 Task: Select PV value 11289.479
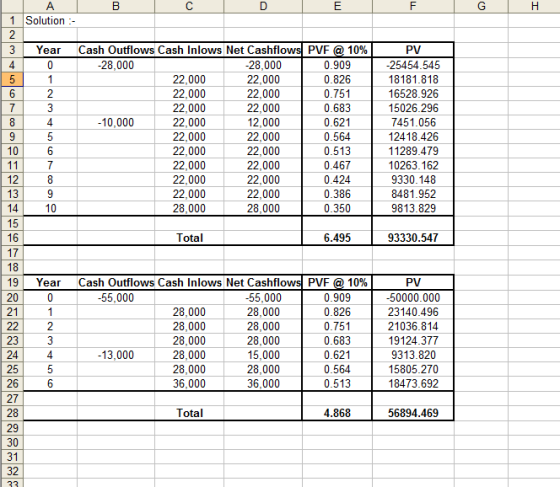click(413, 151)
